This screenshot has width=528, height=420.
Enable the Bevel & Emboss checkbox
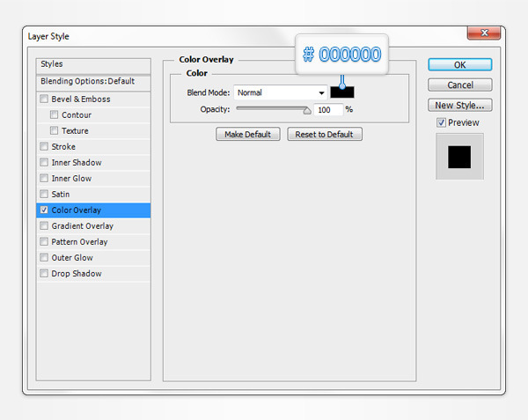(x=44, y=99)
